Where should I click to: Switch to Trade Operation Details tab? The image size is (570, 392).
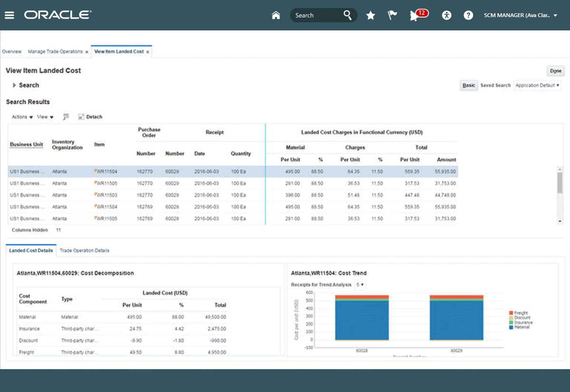click(85, 250)
